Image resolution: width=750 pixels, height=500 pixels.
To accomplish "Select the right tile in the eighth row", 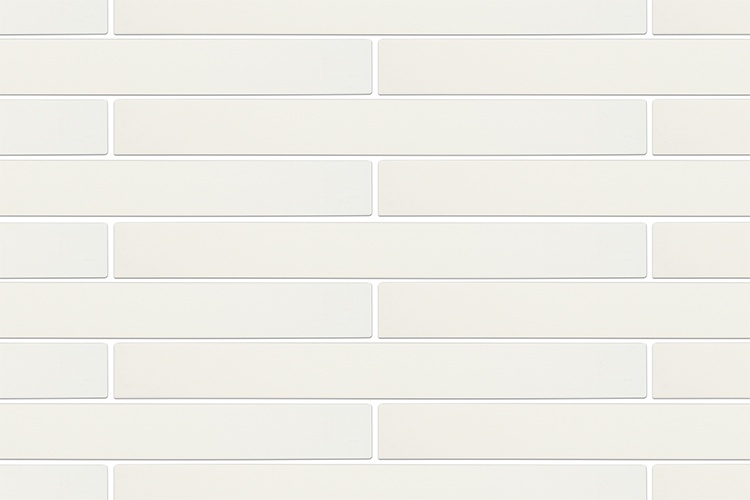I will 564,432.
